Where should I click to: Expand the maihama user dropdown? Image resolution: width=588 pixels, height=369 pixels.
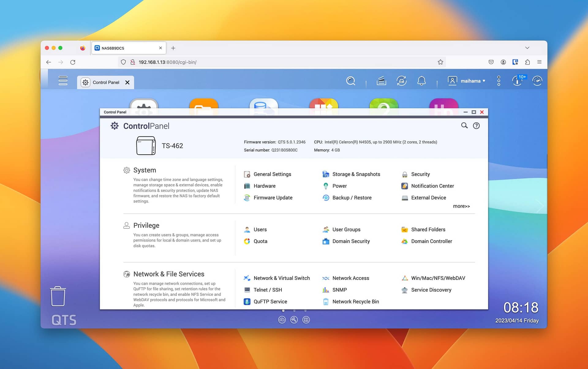click(x=466, y=81)
